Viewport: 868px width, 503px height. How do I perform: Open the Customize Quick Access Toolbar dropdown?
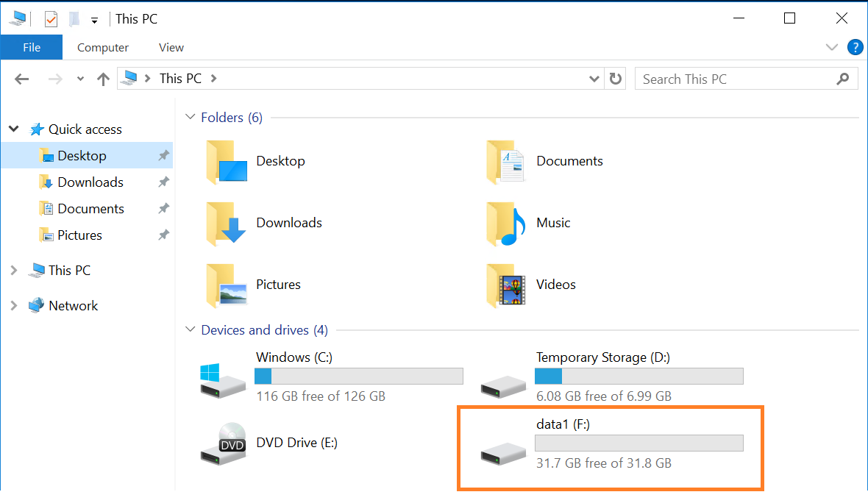tap(94, 21)
